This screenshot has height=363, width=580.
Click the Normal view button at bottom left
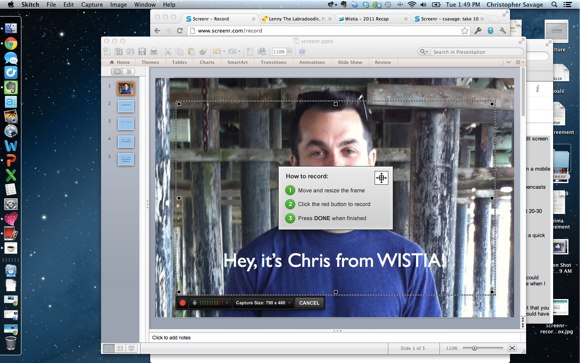(109, 348)
